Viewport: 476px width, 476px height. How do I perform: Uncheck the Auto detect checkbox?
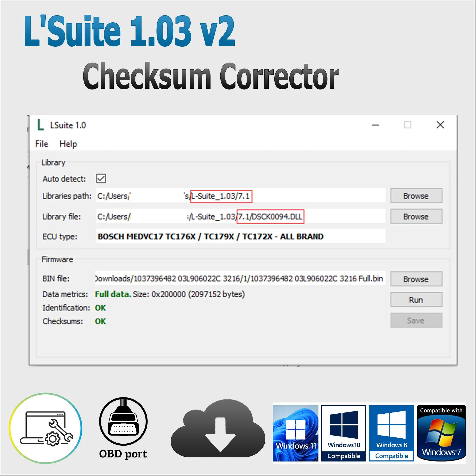101,179
